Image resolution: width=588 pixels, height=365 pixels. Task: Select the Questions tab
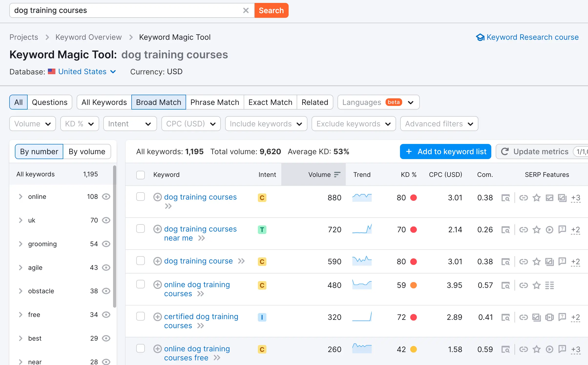[50, 102]
